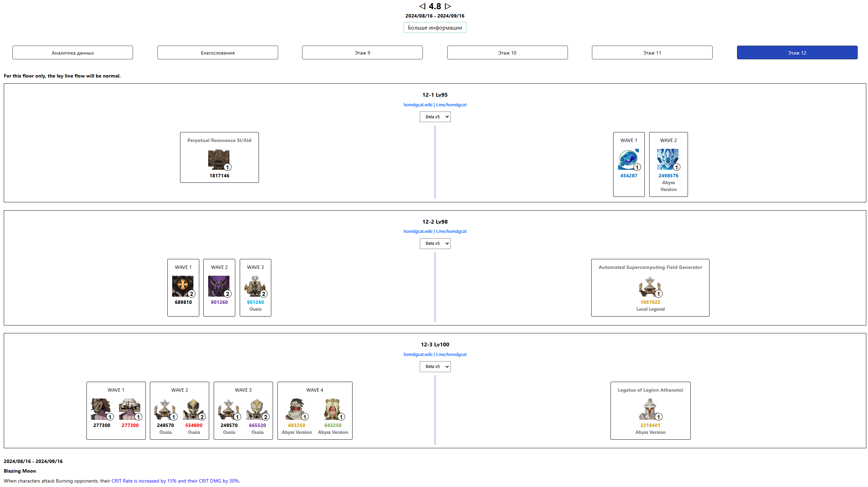Open the Beta v5 dropdown for 12-2

[x=435, y=243]
